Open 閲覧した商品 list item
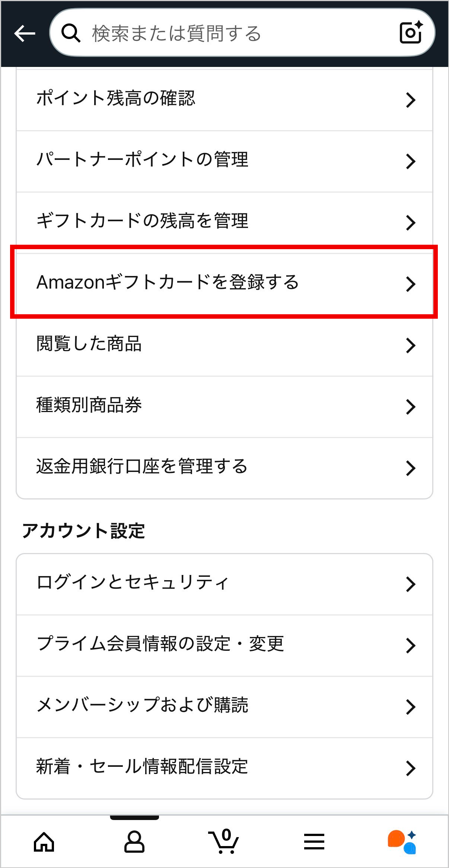Image resolution: width=449 pixels, height=868 pixels. coord(223,345)
